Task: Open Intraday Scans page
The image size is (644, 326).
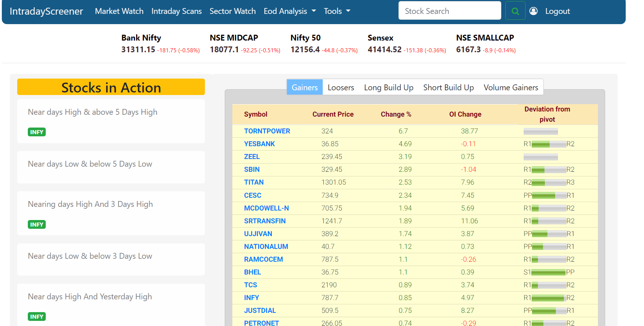Action: [176, 11]
